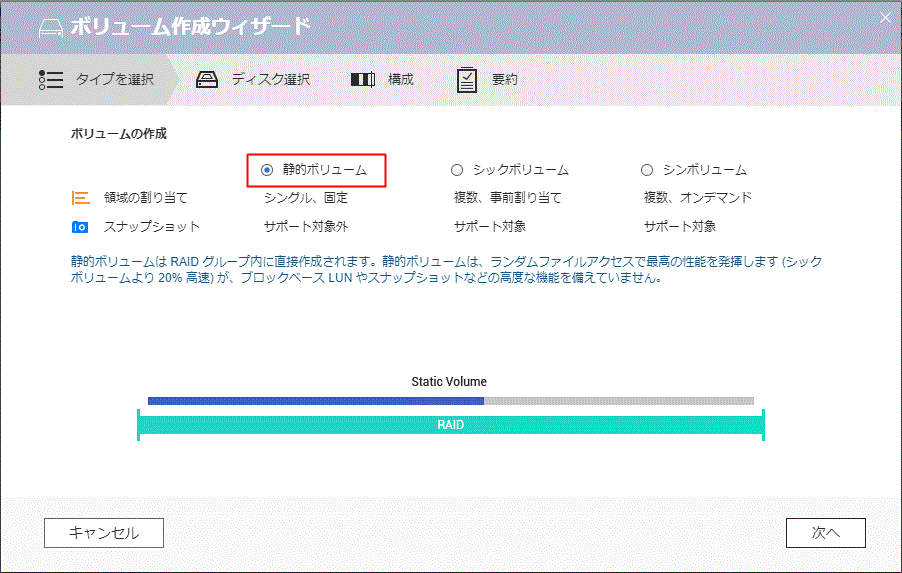Image resolution: width=902 pixels, height=573 pixels.
Task: Click the blue Static Volume usage bar
Action: (316, 401)
